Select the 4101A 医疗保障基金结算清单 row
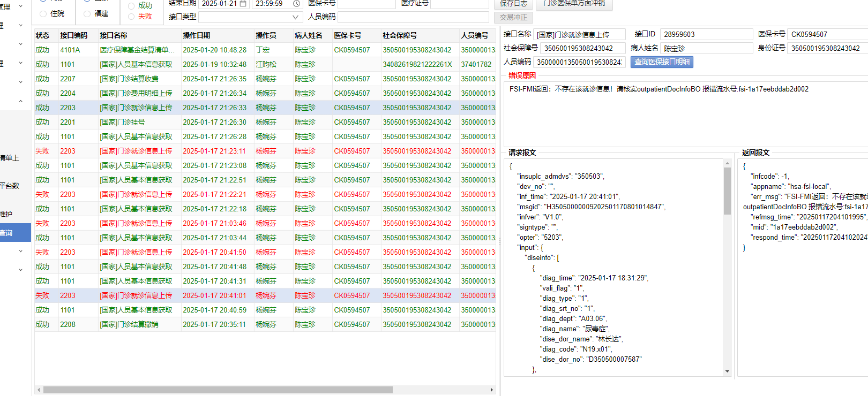Viewport: 868px width, 396px height. coord(265,50)
